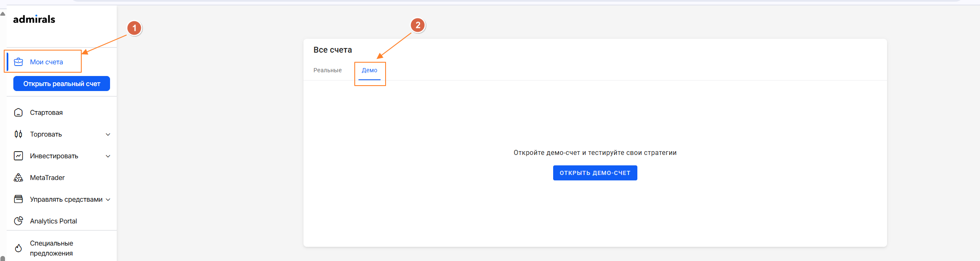Click the ОТКРЫТЬ ДЕМО-СЧЕТ button
Viewport: 980px width, 261px height.
click(595, 173)
